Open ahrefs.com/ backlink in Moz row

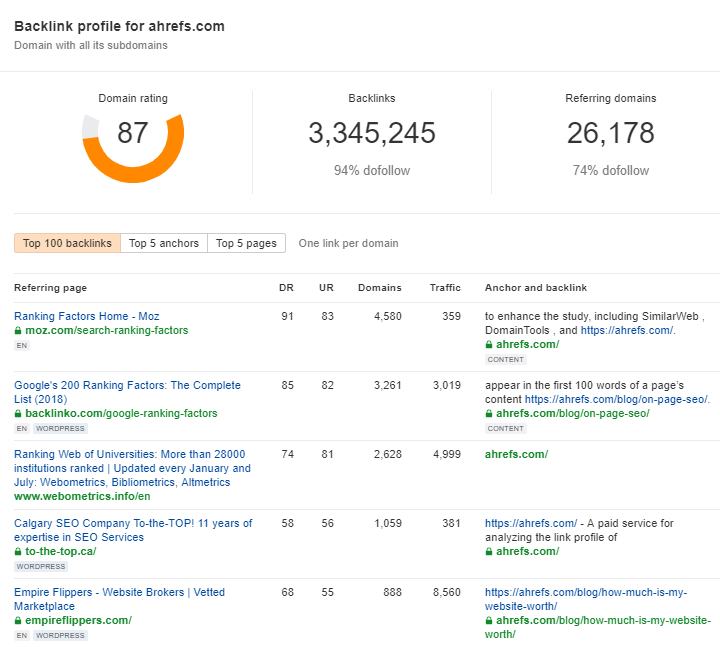pyautogui.click(x=528, y=344)
